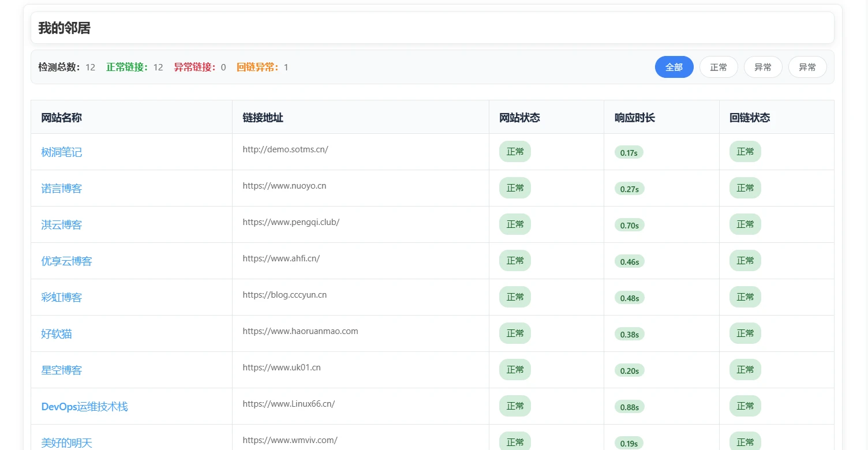
Task: Click the 0.88s response time badge
Action: point(629,407)
